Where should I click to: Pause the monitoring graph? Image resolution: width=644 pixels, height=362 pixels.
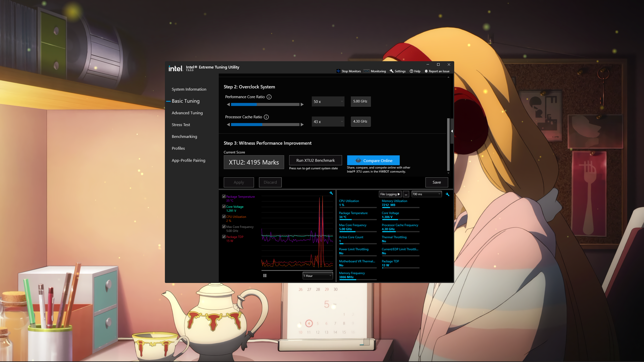[x=265, y=276]
